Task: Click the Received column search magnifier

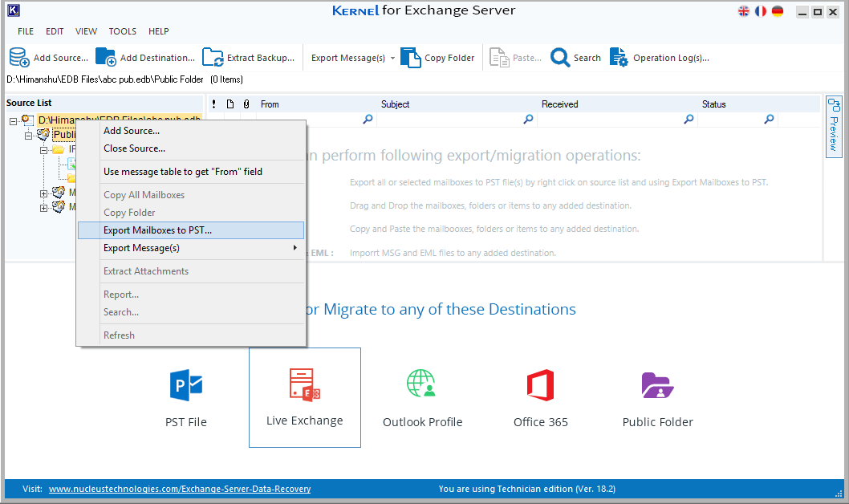Action: click(x=689, y=119)
